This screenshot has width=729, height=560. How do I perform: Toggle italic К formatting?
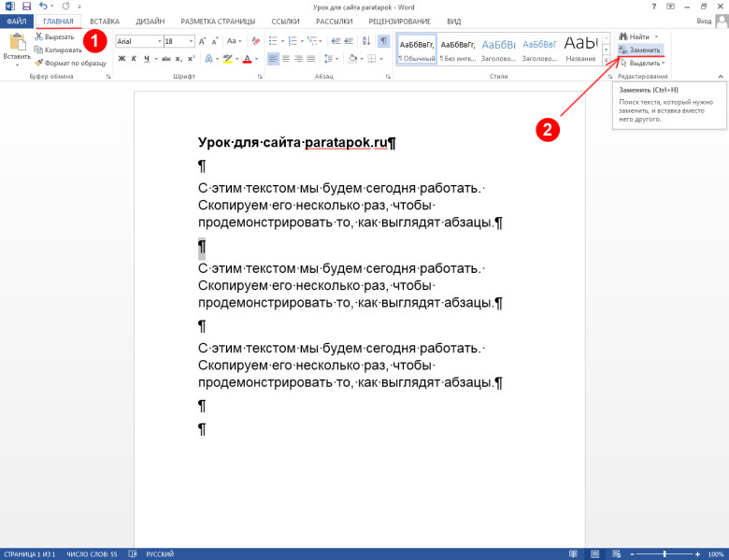click(x=134, y=59)
